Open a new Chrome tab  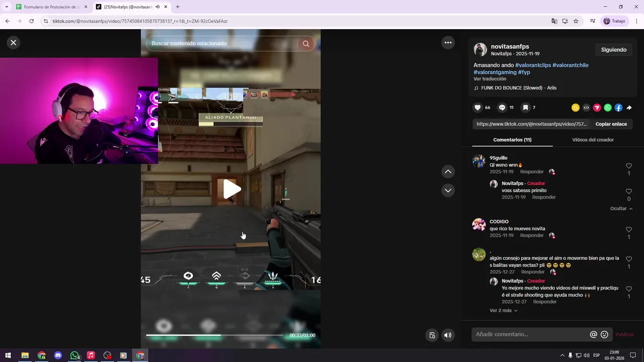coord(178,7)
